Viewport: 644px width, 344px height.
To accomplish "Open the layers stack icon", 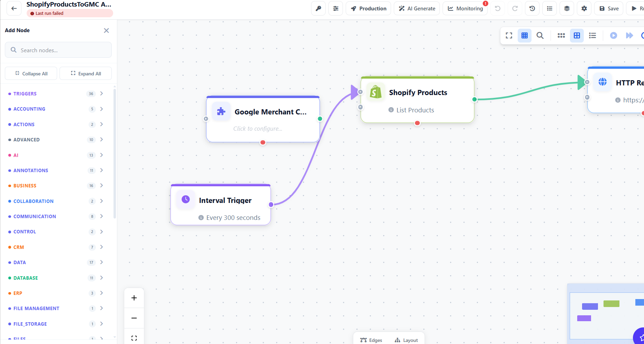I will (x=567, y=9).
